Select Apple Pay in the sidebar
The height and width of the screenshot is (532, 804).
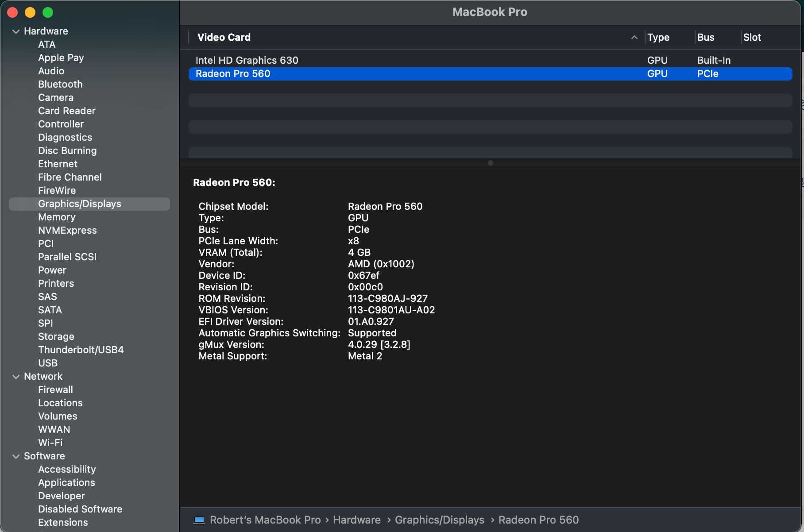[x=61, y=58]
